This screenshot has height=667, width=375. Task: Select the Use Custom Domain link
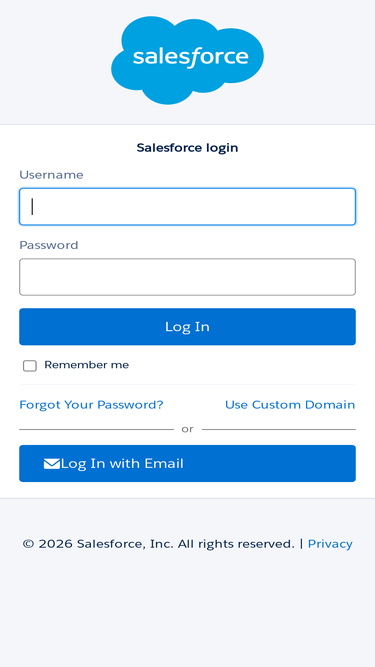[290, 405]
